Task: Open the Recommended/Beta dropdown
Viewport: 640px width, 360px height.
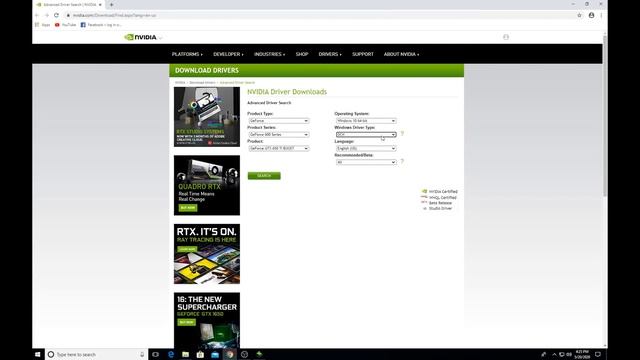Action: [366, 162]
